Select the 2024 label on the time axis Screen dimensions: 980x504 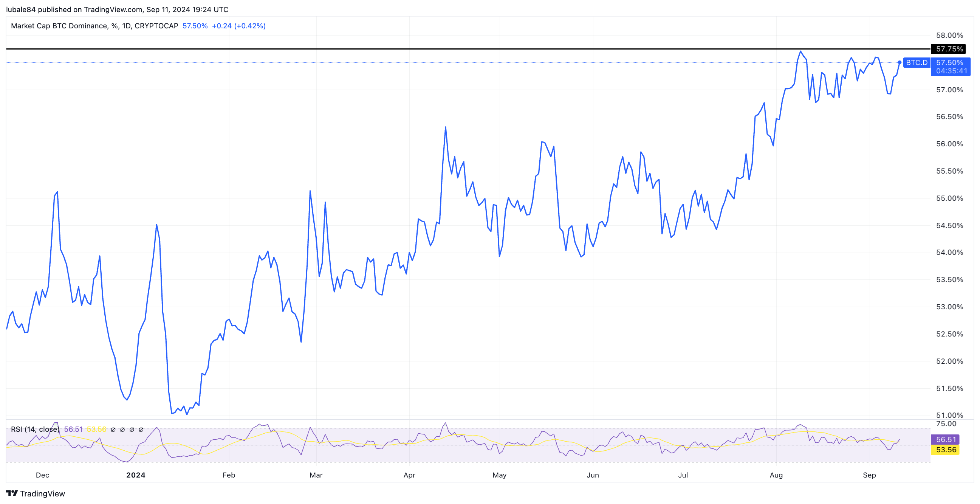pos(136,475)
